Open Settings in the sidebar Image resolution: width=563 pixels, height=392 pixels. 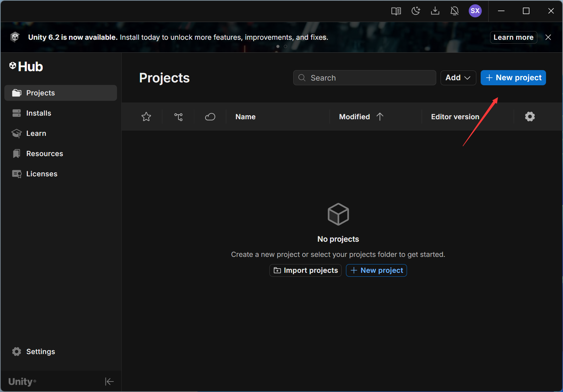point(61,352)
